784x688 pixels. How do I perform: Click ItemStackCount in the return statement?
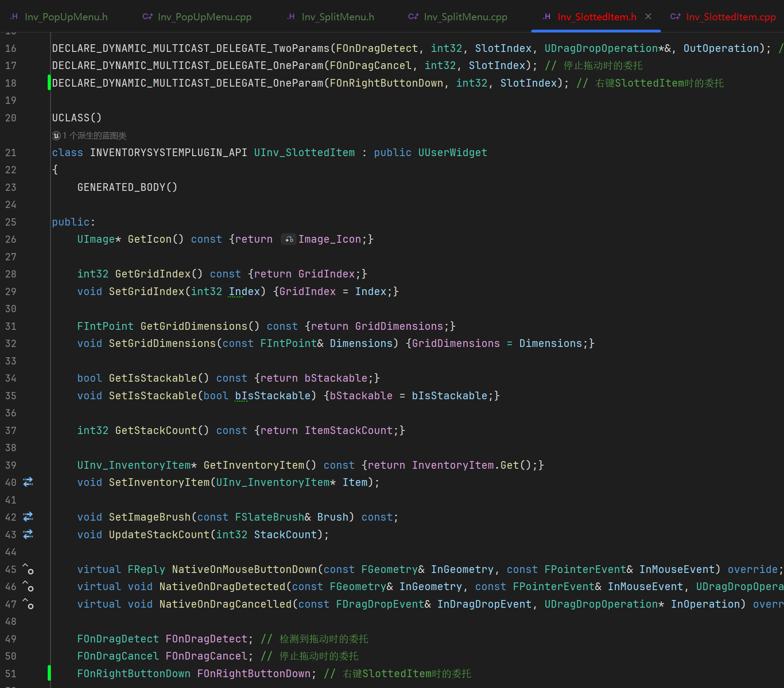[349, 430]
